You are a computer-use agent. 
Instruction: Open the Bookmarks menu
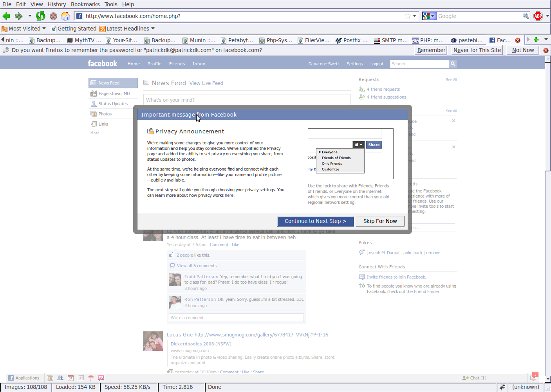(x=85, y=4)
